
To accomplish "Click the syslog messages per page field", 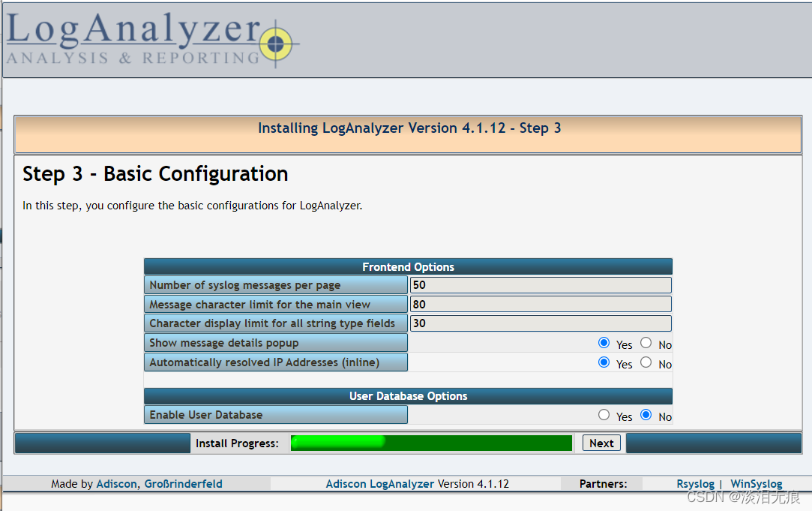I will click(541, 285).
